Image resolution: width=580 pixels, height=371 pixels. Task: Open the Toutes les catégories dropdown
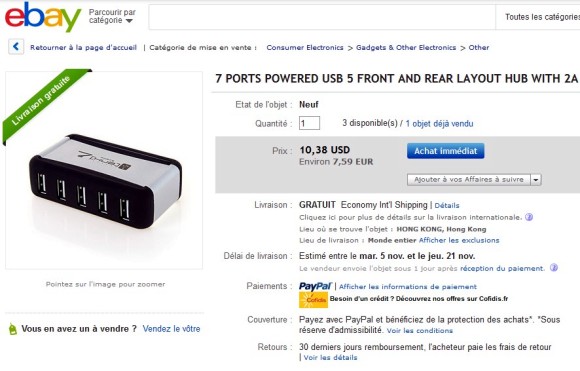click(x=539, y=17)
